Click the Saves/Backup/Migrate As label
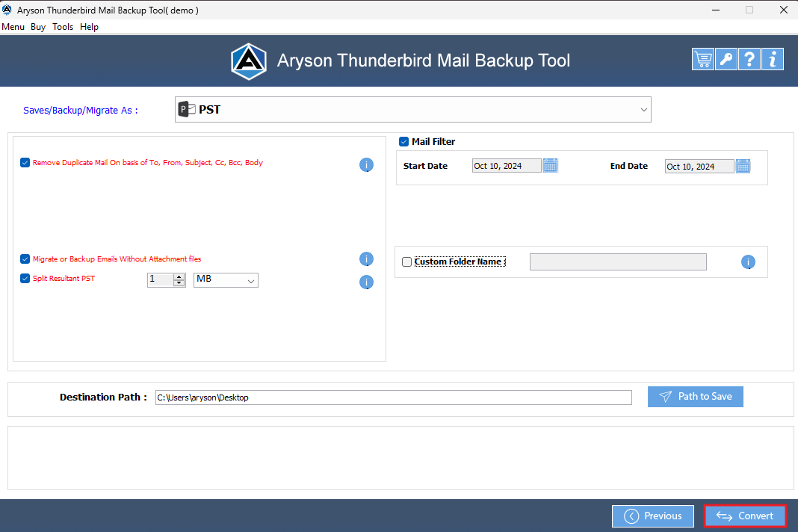This screenshot has width=798, height=532. tap(81, 111)
